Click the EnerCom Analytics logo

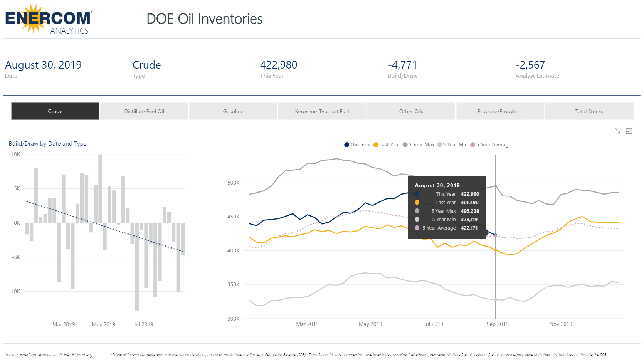click(x=49, y=19)
